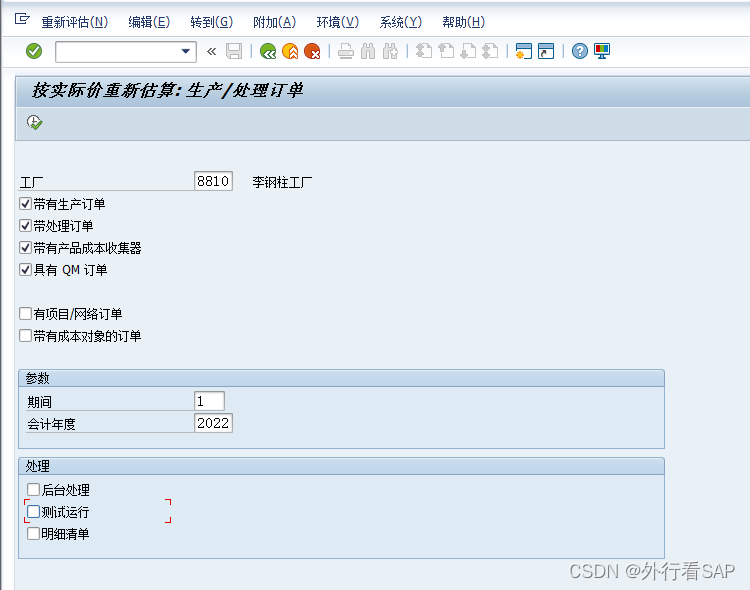Click the red Cancel icon
The image size is (750, 590).
312,51
